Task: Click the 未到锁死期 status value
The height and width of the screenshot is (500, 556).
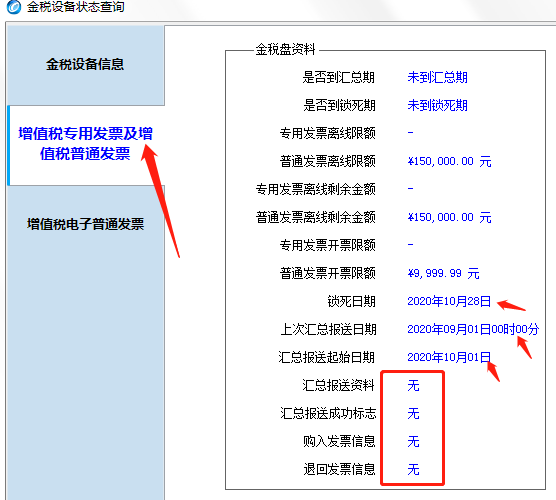Action: [x=437, y=105]
